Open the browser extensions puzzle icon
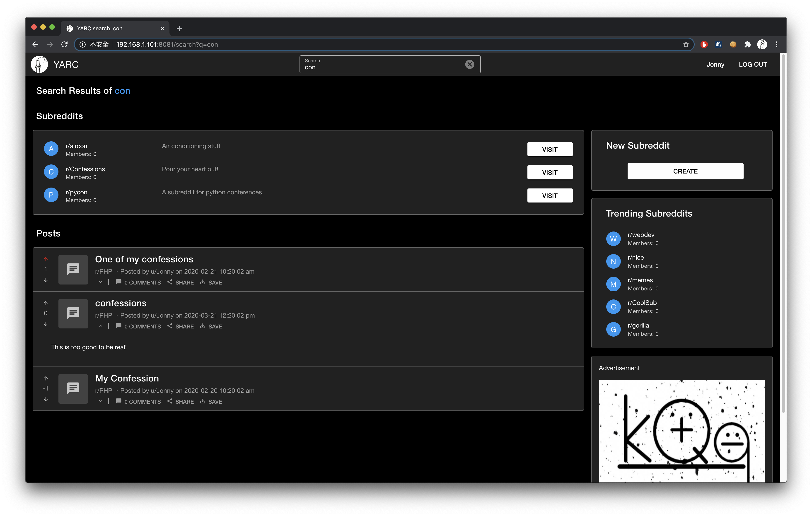 point(747,44)
